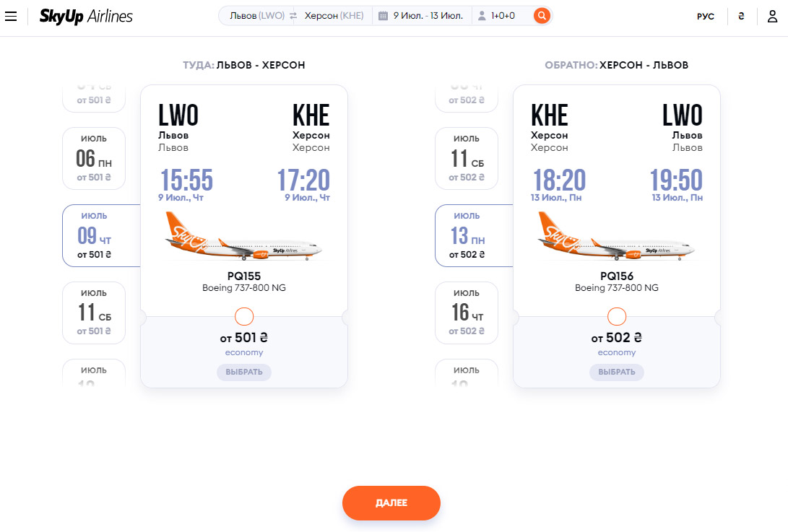Click ВЫБРАТЬ under the PQ155 flight
This screenshot has width=788, height=532.
244,372
